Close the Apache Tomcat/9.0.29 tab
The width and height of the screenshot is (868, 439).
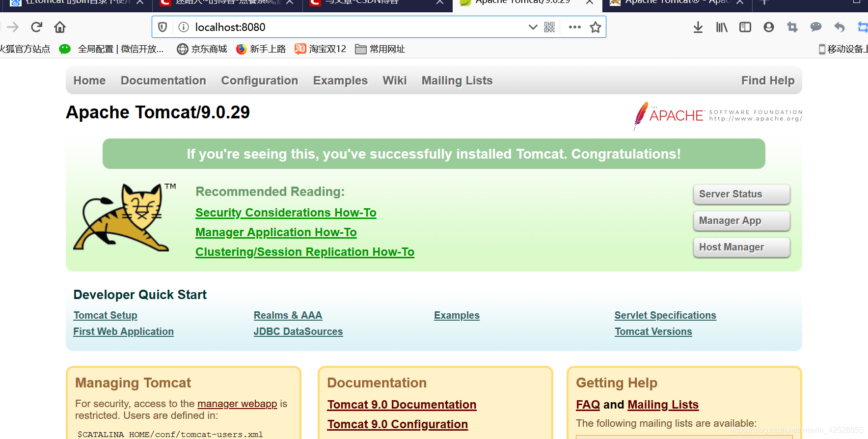[x=590, y=2]
